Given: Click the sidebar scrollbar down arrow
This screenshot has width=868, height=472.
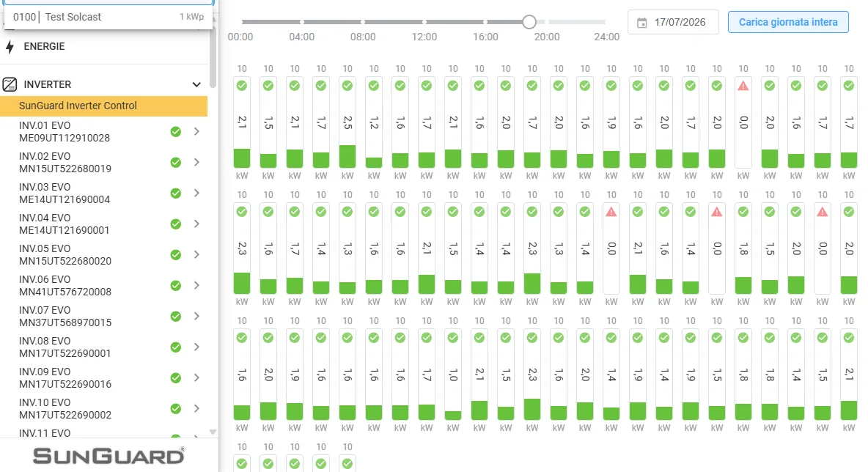Looking at the screenshot, I should click(213, 432).
